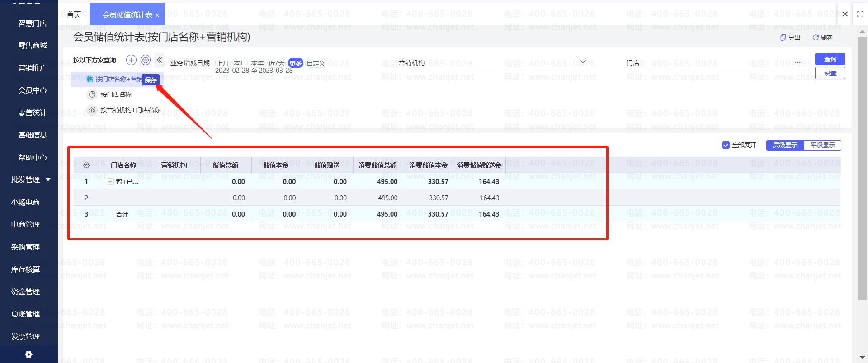Click the 门店名称 column header
Image resolution: width=868 pixels, height=363 pixels.
pos(123,165)
